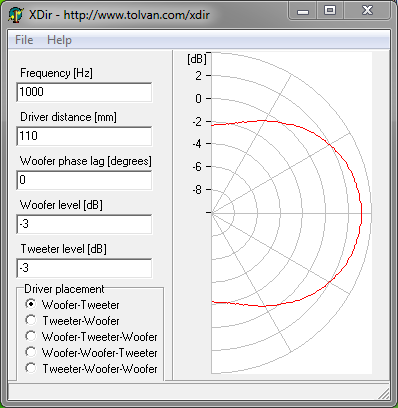The image size is (398, 408).
Task: Click the resize grip in status bar corner
Action: 384,394
